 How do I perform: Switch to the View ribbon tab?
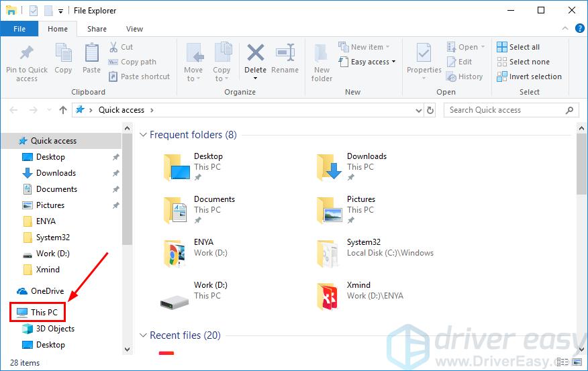point(134,29)
